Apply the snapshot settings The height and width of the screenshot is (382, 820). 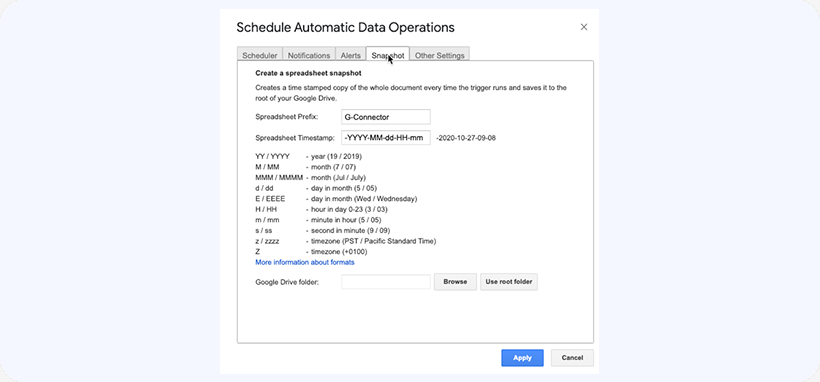522,358
